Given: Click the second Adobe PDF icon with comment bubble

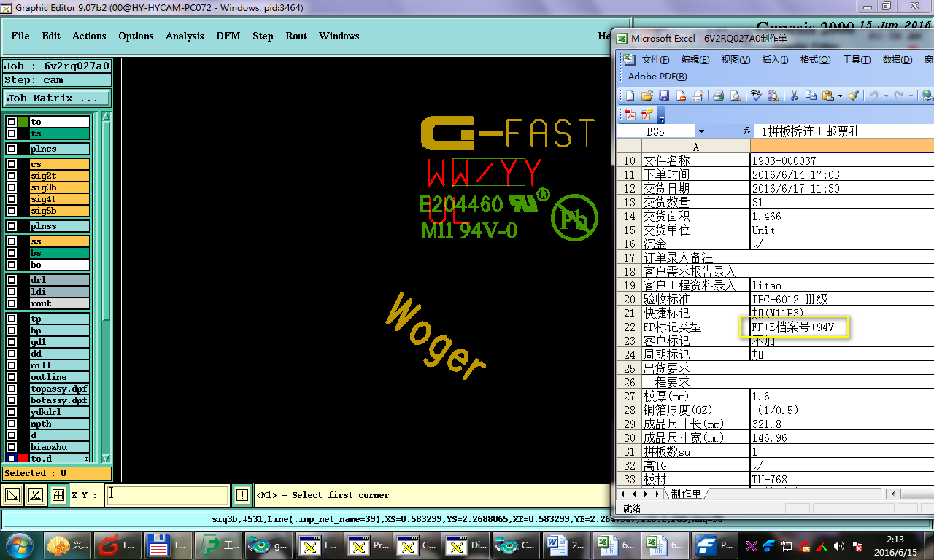Looking at the screenshot, I should [647, 114].
